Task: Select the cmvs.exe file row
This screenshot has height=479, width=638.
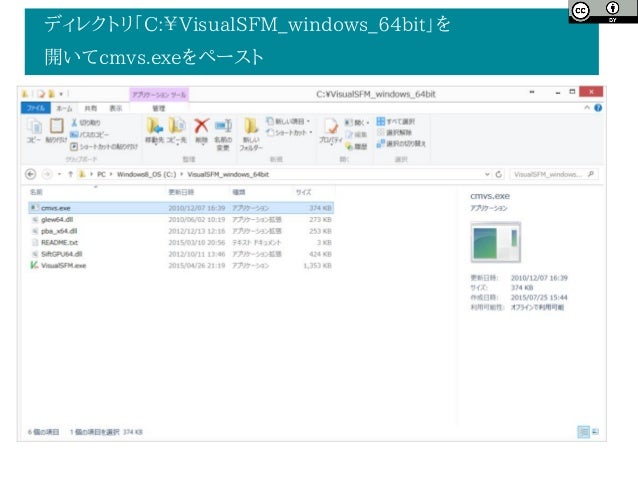Action: (x=181, y=208)
